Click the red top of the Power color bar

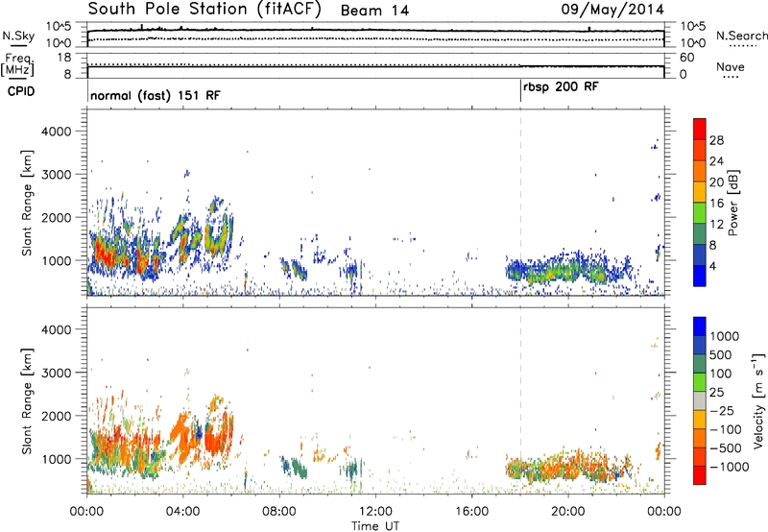point(700,128)
